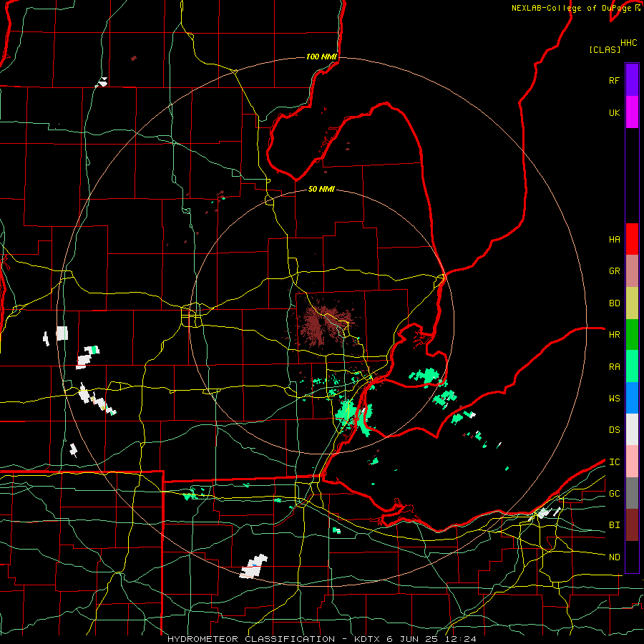Click the brown BI legend swatch

(x=632, y=525)
